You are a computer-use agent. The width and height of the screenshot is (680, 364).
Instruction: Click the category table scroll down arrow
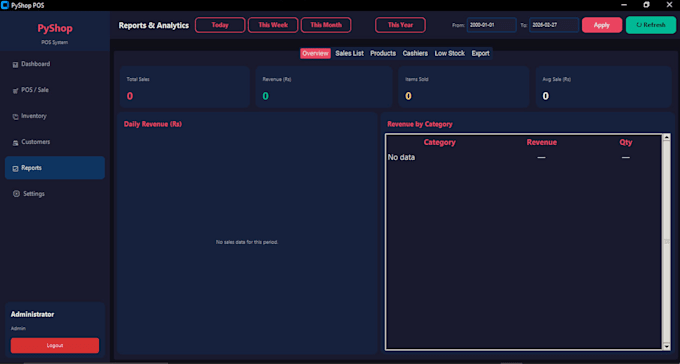[x=667, y=346]
